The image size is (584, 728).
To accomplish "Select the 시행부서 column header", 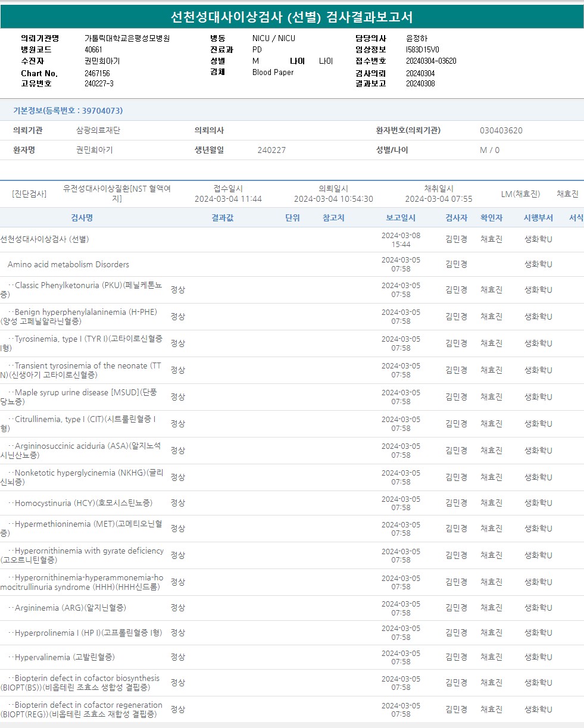I will [538, 218].
